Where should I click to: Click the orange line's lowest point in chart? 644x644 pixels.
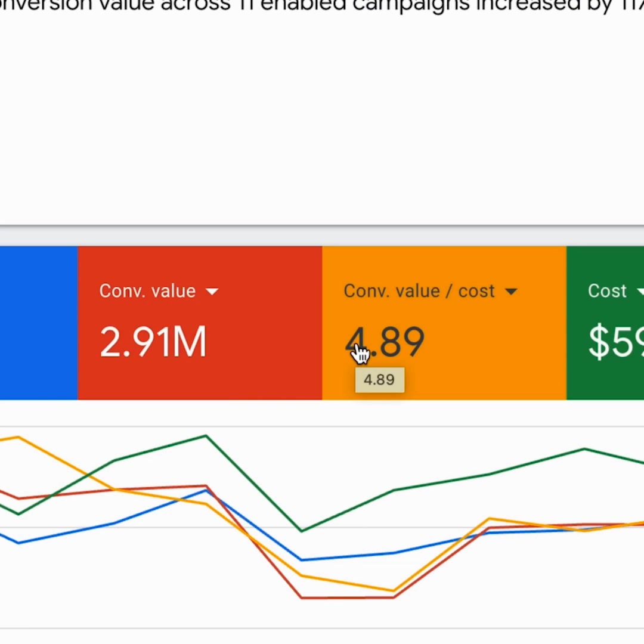(394, 591)
